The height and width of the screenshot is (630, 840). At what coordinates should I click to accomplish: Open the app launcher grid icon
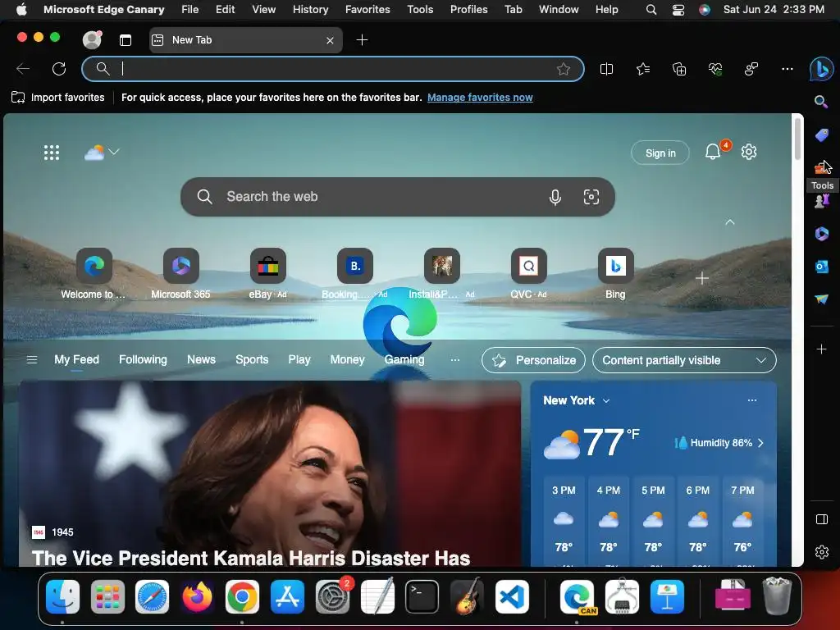[52, 153]
